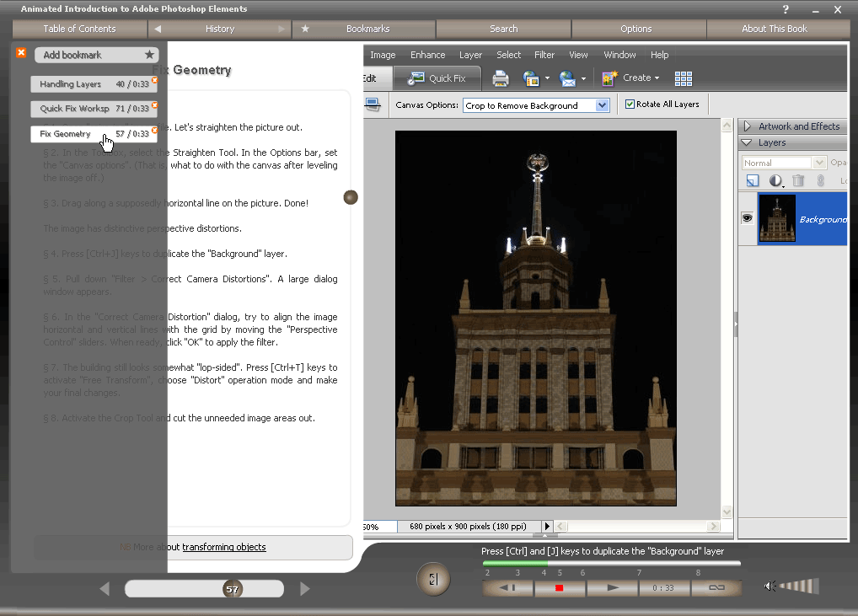
Task: Open the Layer menu
Action: [x=470, y=55]
